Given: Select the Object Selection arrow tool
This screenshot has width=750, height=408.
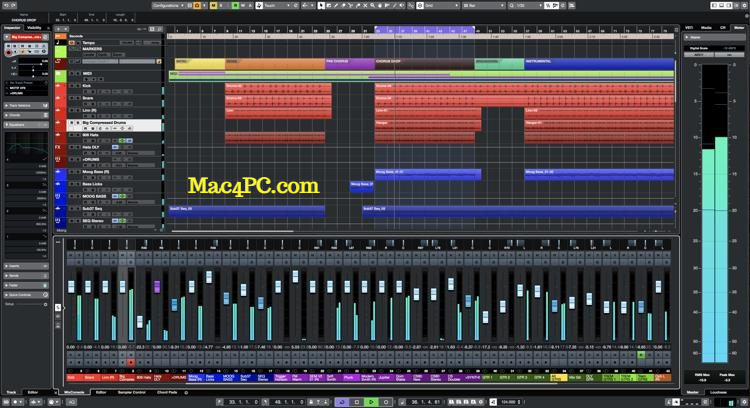Looking at the screenshot, I should [321, 5].
